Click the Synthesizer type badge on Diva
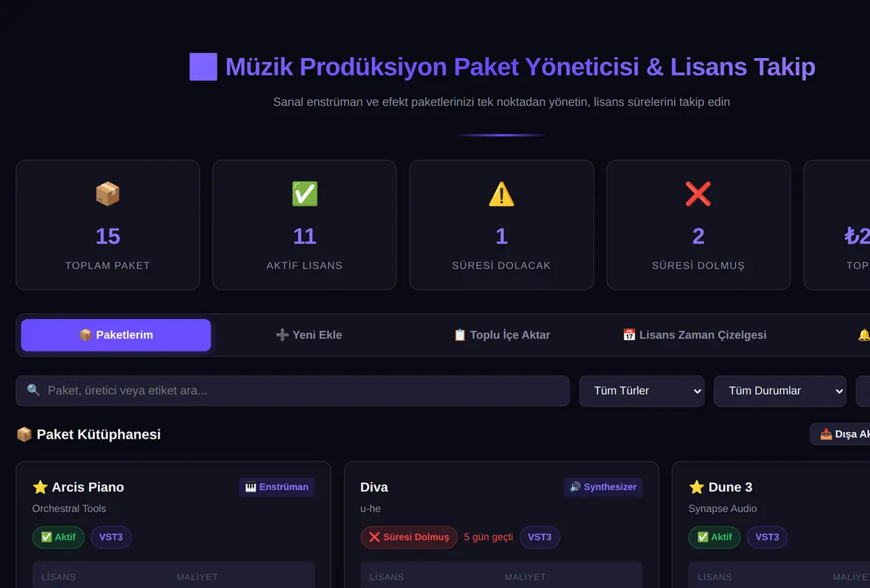The width and height of the screenshot is (870, 588). point(603,487)
